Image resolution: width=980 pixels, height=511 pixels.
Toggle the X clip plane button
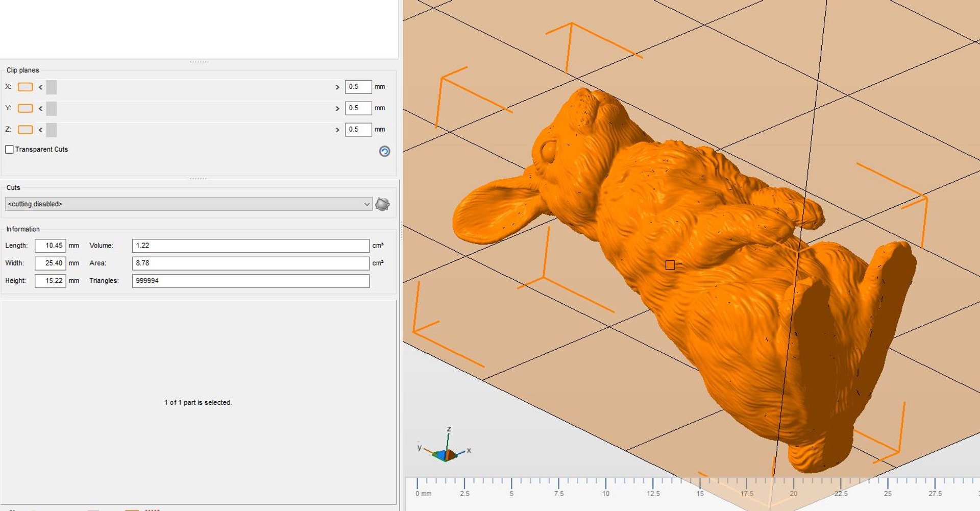coord(25,87)
